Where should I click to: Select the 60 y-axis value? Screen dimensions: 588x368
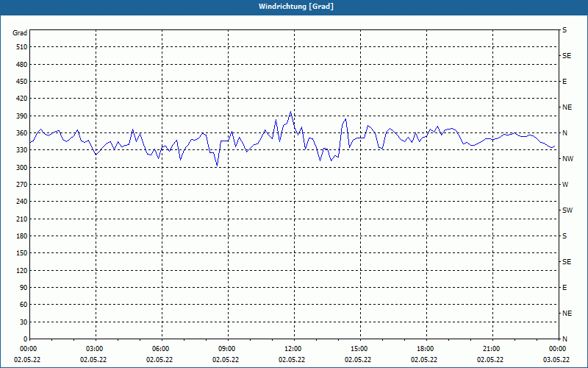coord(24,305)
